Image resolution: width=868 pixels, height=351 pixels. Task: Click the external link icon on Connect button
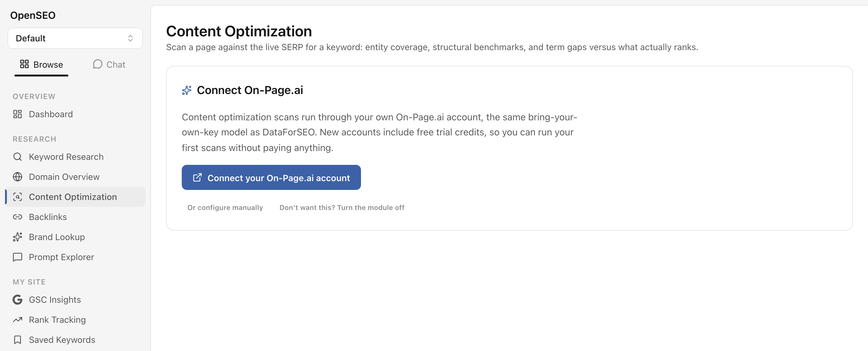click(x=197, y=177)
